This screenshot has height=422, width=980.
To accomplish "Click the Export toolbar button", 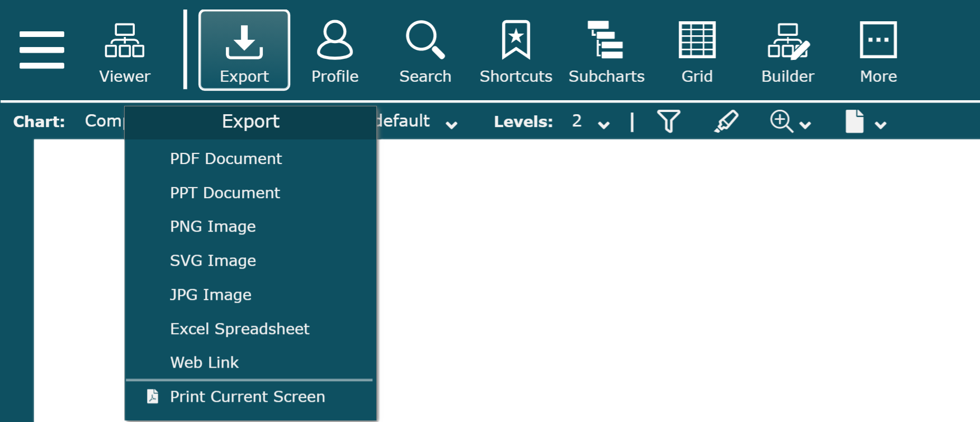I will coord(244,51).
